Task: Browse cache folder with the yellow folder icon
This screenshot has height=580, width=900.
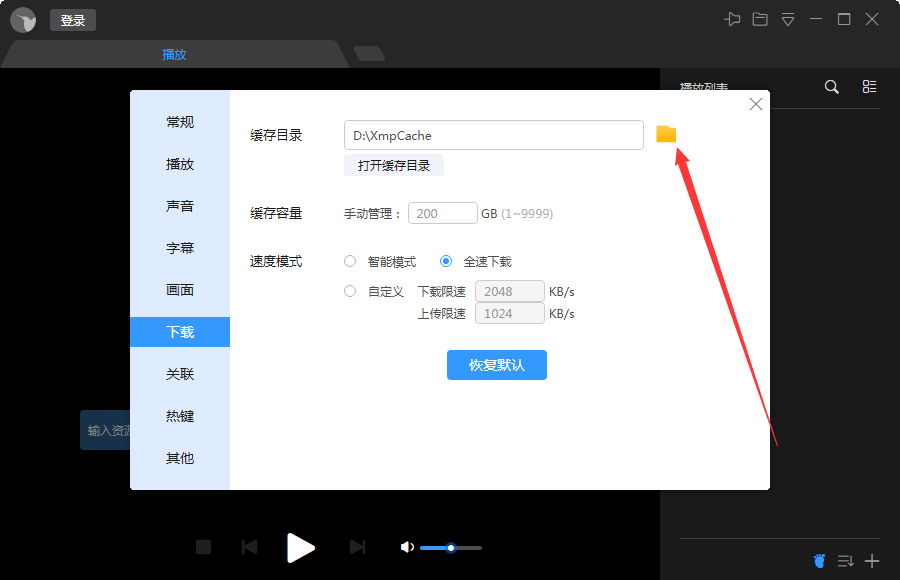Action: [666, 133]
